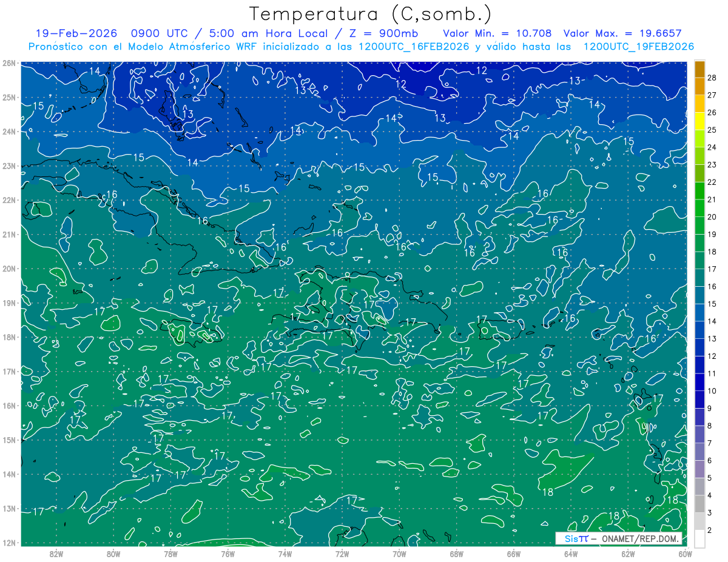Click latitude axis label '17N'
The height and width of the screenshot is (562, 728).
(8, 372)
